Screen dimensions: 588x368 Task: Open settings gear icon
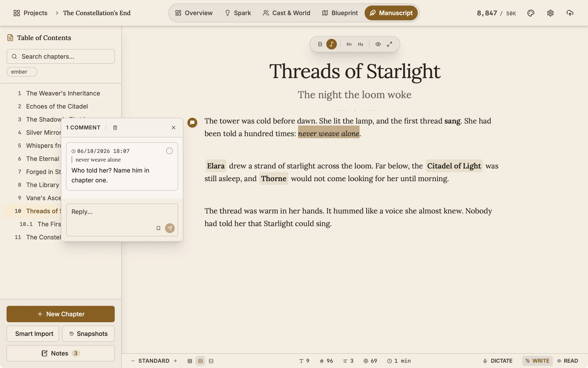click(550, 13)
